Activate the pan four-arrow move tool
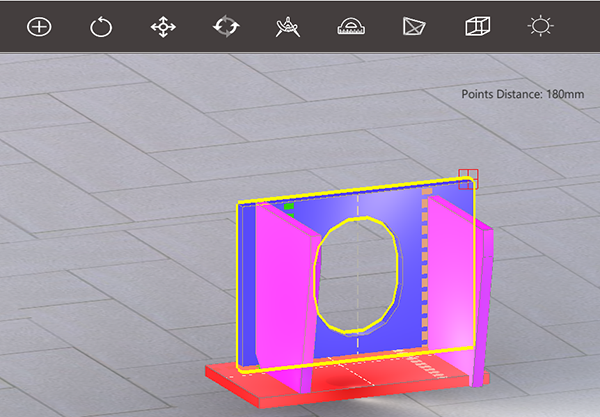The image size is (600, 417). tap(163, 27)
